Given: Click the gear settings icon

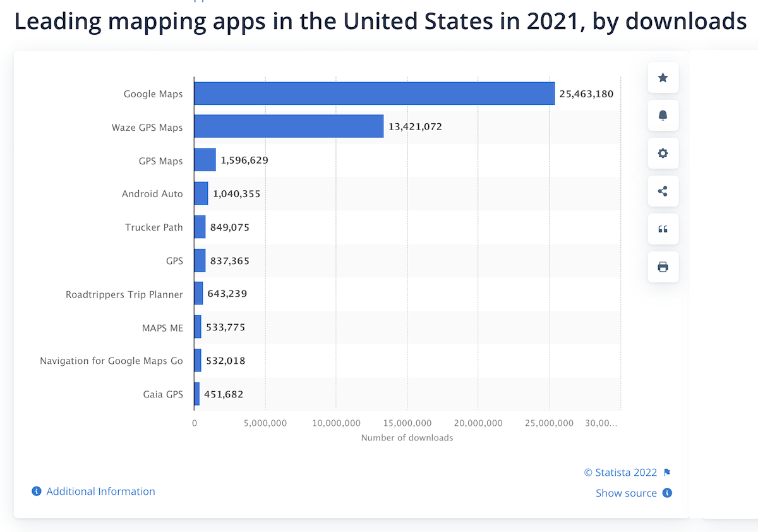Looking at the screenshot, I should pos(663,153).
